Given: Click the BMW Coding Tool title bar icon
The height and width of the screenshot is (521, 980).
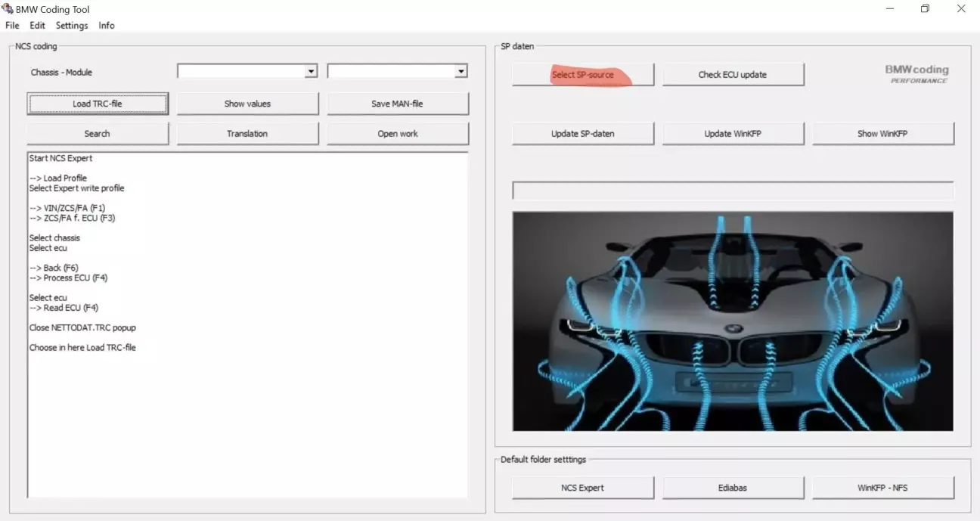Looking at the screenshot, I should (x=8, y=9).
